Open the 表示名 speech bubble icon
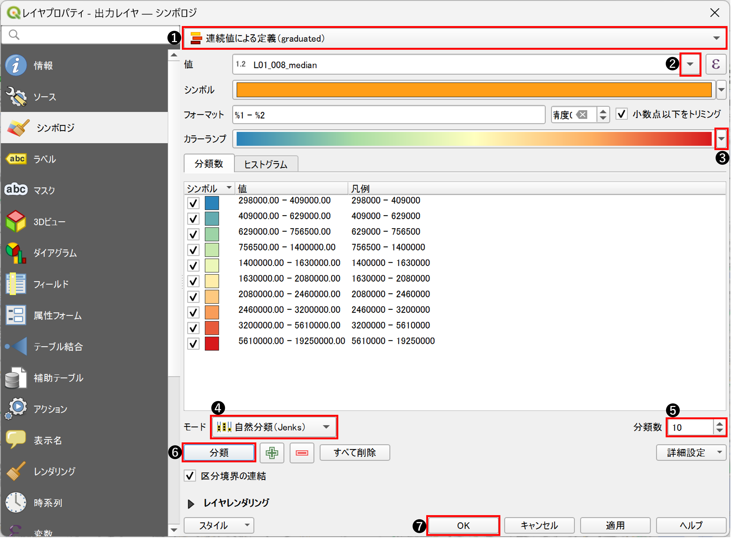 pyautogui.click(x=16, y=440)
